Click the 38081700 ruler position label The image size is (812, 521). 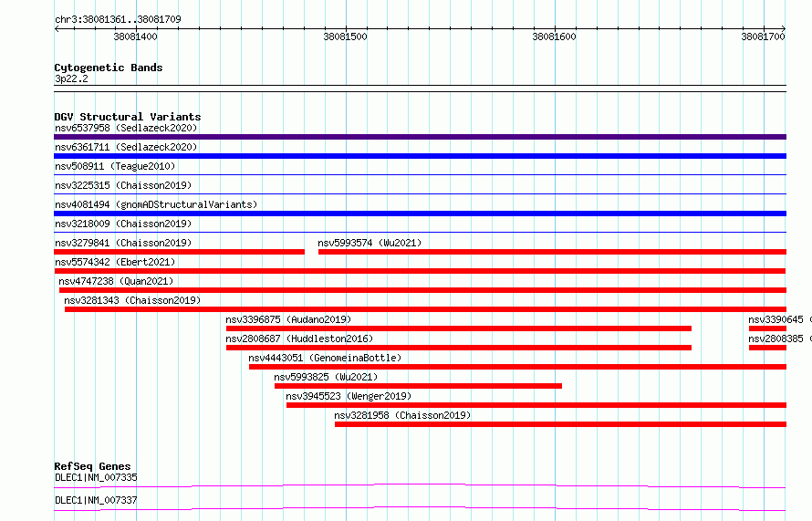[763, 36]
